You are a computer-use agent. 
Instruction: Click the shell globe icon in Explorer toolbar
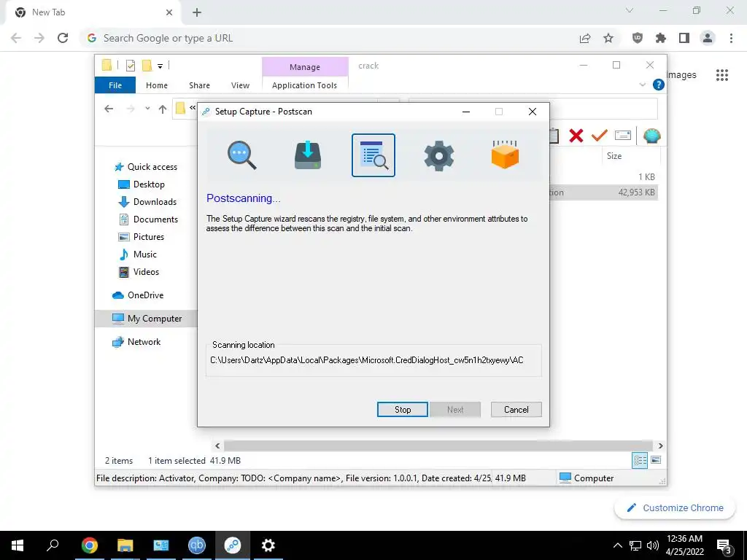[x=651, y=136]
